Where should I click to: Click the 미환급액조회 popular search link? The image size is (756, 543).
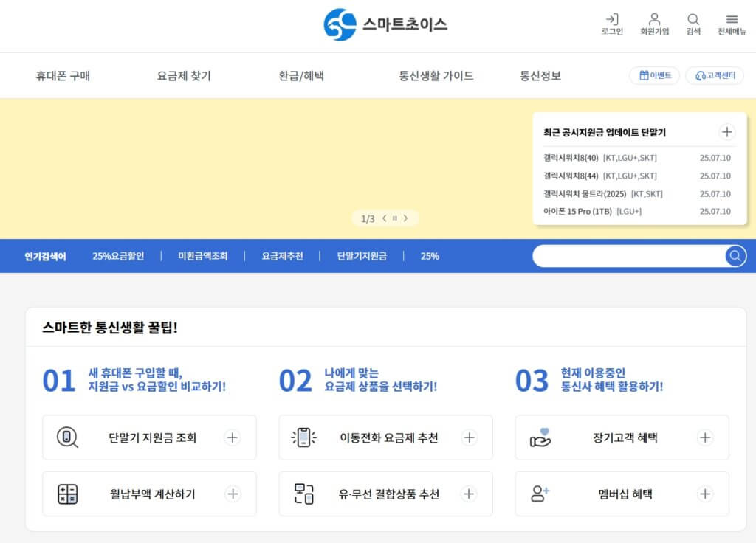[x=202, y=256]
